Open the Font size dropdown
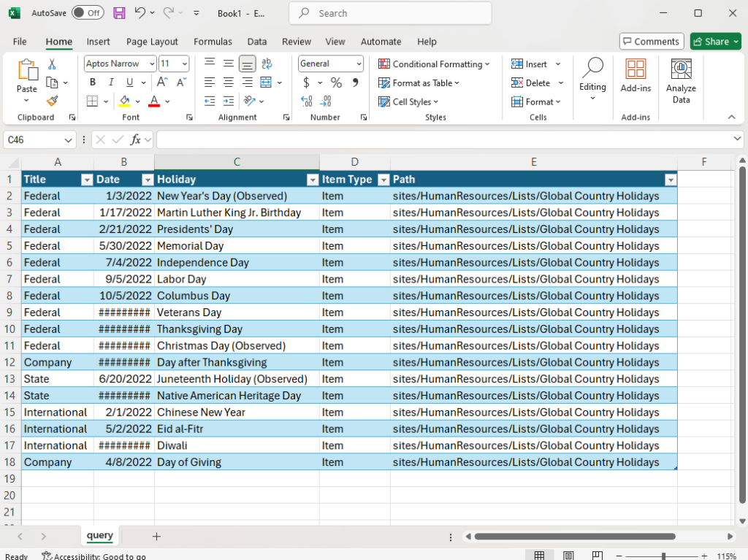The width and height of the screenshot is (748, 560). pos(185,64)
